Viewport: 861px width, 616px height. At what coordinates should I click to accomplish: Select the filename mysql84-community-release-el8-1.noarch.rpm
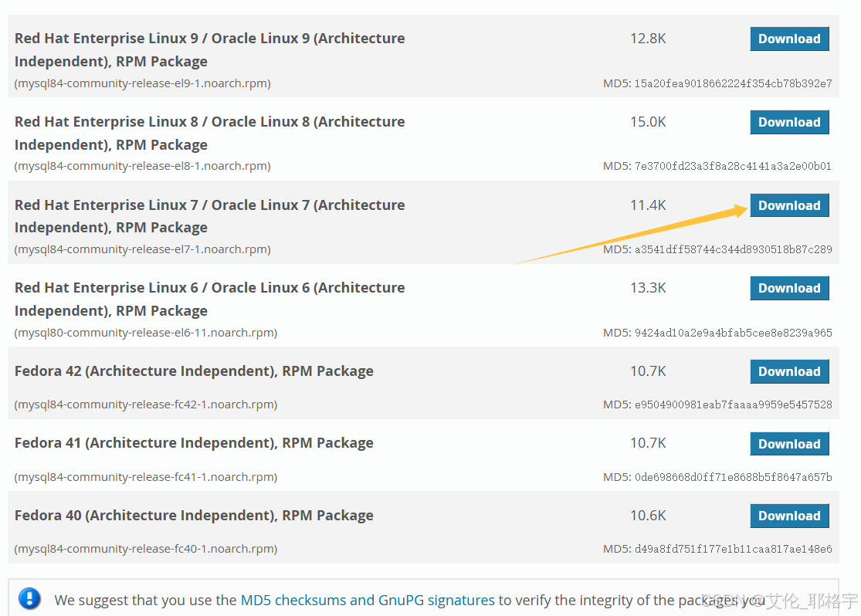click(x=142, y=167)
